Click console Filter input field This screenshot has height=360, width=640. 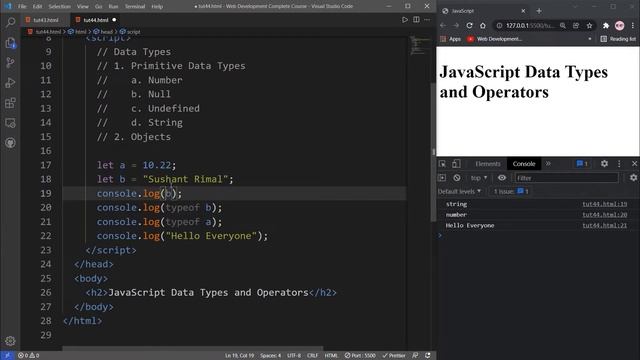tap(567, 178)
